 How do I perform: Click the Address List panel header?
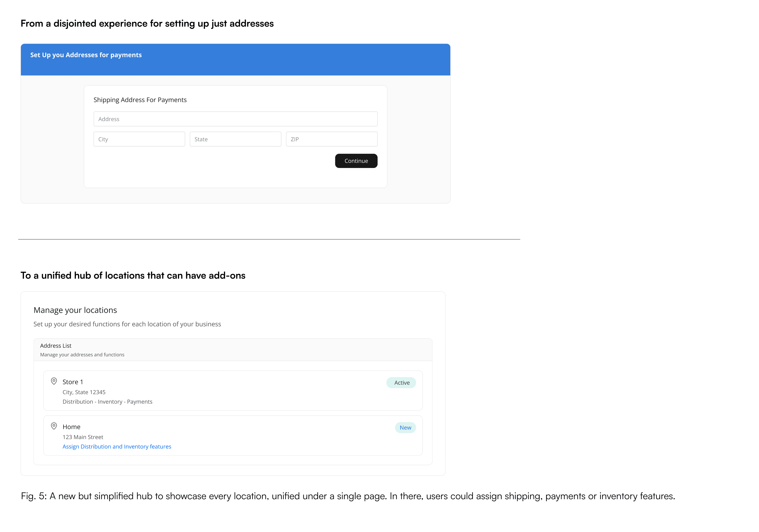coord(233,350)
